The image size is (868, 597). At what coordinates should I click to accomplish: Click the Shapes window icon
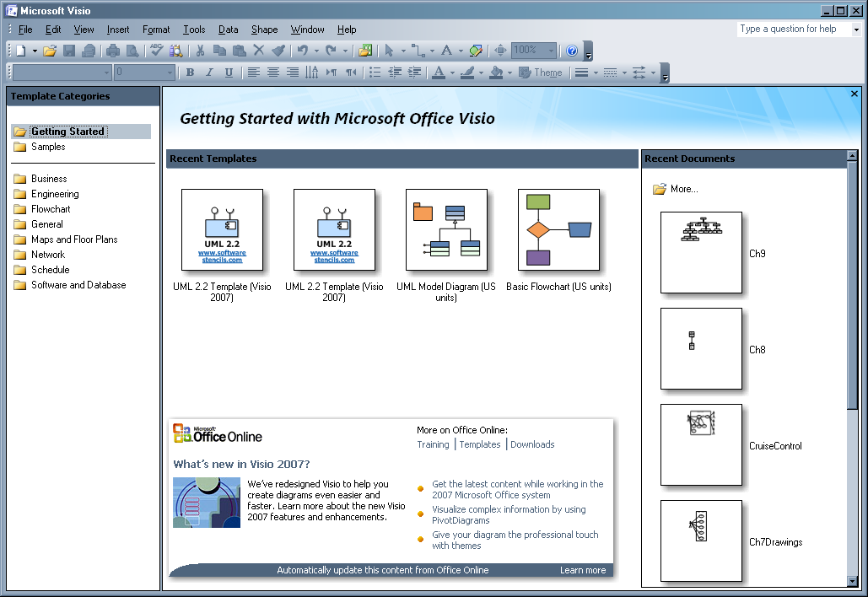(x=364, y=51)
